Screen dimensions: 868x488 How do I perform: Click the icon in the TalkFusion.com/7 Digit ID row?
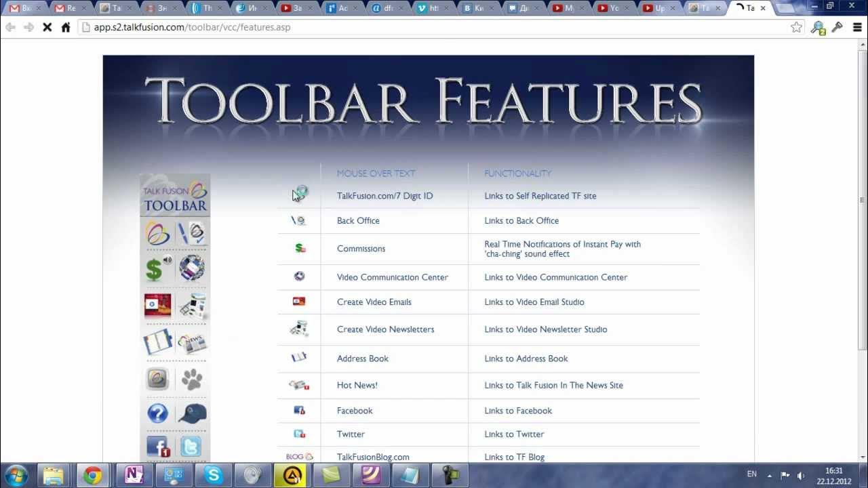[x=301, y=193]
